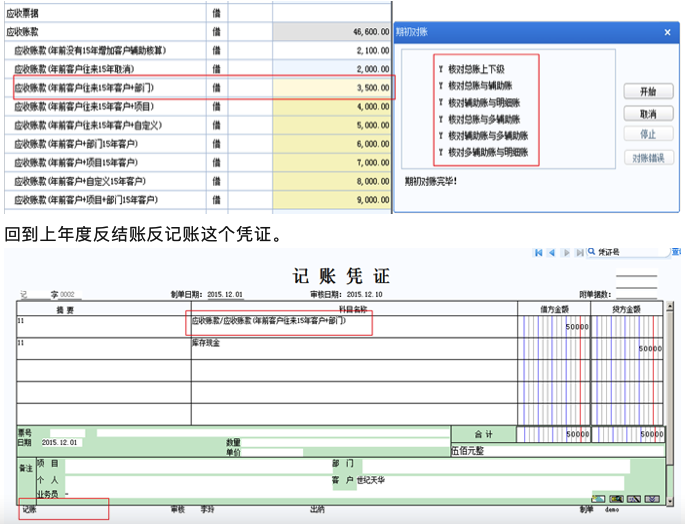
Task: Click the 取消 button in 期初对账
Action: [648, 114]
